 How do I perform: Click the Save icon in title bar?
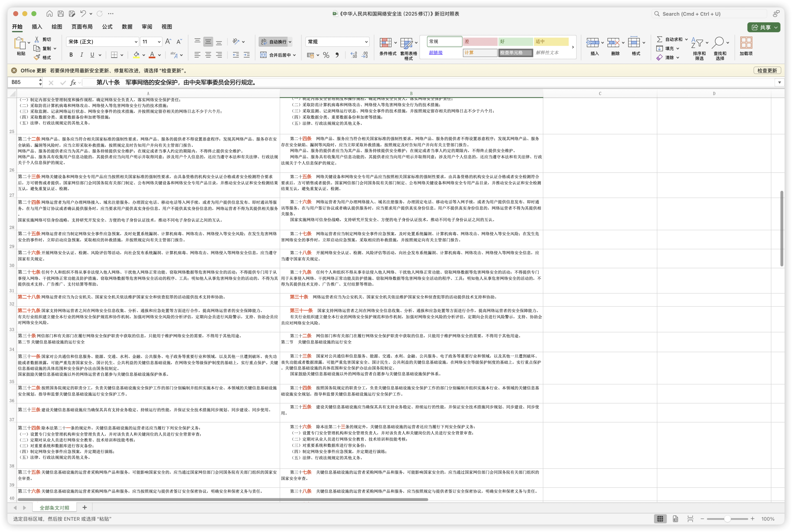(61, 14)
